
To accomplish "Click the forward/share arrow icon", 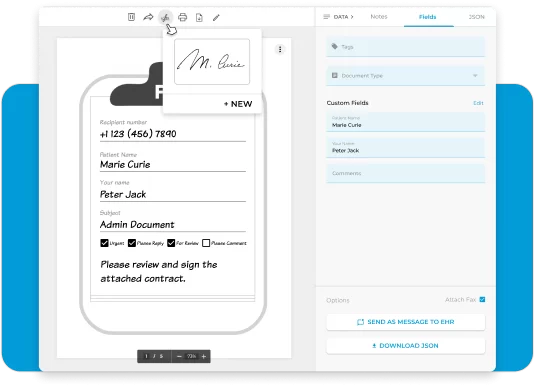I will (x=148, y=17).
